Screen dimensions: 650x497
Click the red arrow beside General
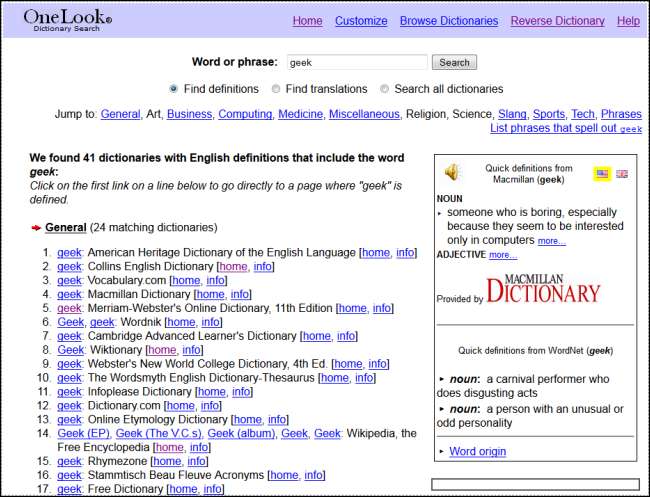tap(36, 228)
